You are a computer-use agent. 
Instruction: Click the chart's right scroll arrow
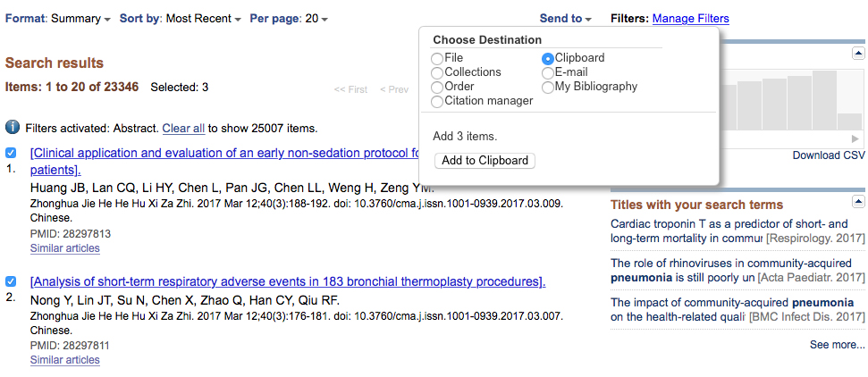pos(855,139)
